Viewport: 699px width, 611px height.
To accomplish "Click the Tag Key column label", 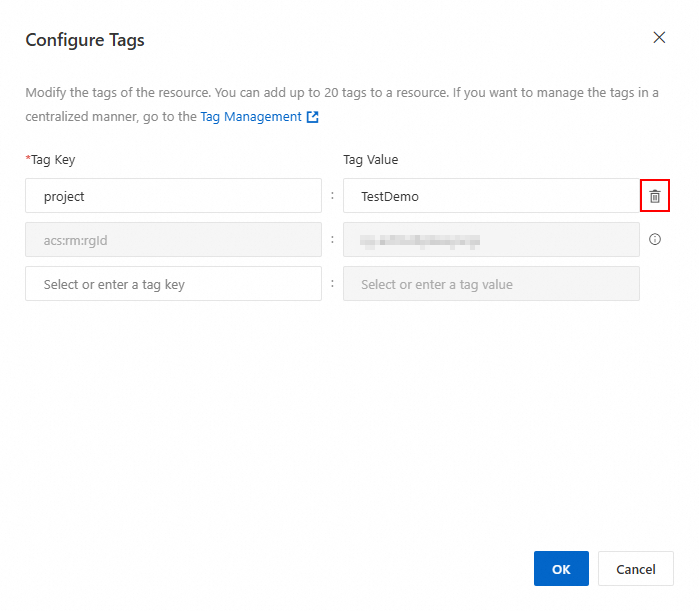I will [x=53, y=160].
